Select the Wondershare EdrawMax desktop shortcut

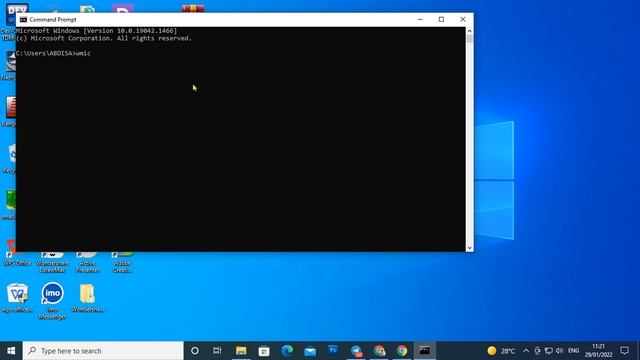(x=52, y=262)
